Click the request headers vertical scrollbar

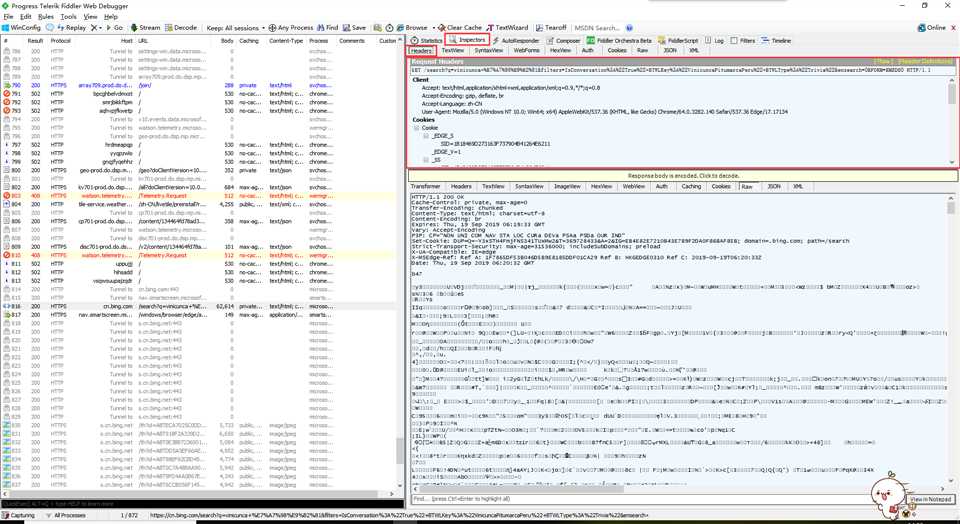(952, 122)
